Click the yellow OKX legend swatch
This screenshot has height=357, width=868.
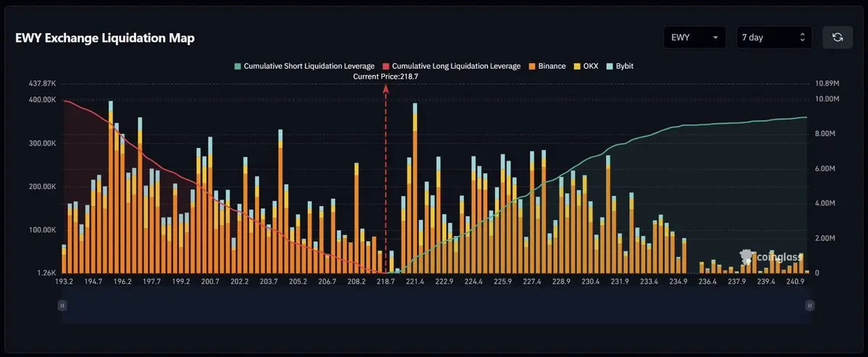[x=577, y=66]
